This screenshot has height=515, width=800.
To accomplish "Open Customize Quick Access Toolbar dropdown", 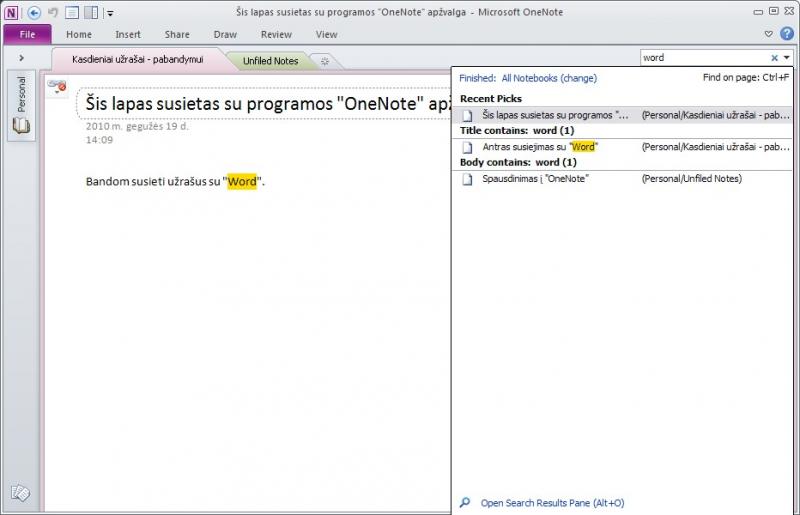I will (110, 13).
